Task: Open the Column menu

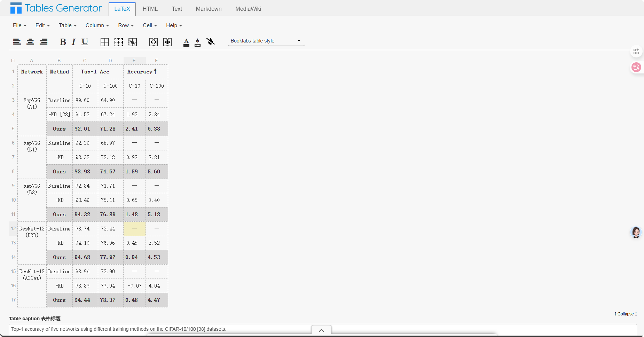Action: coord(97,25)
